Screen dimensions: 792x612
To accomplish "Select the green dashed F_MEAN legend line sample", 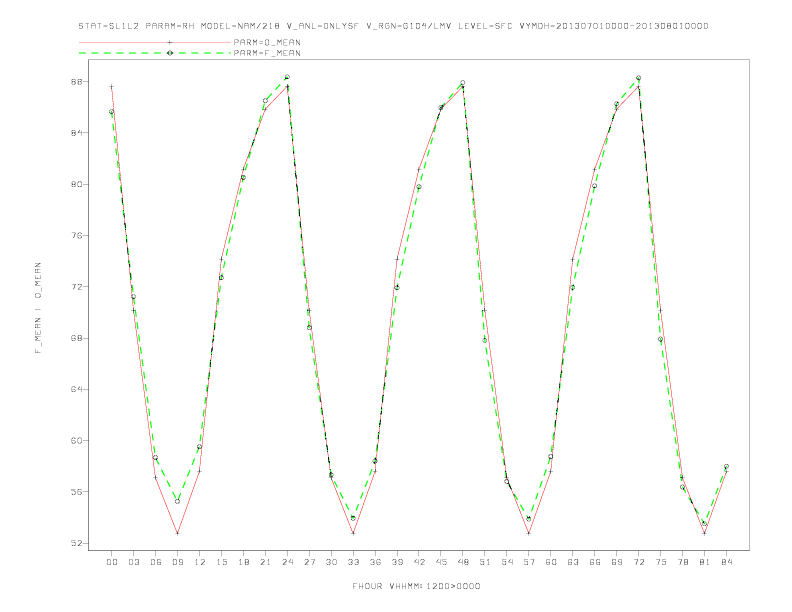I will (x=155, y=53).
